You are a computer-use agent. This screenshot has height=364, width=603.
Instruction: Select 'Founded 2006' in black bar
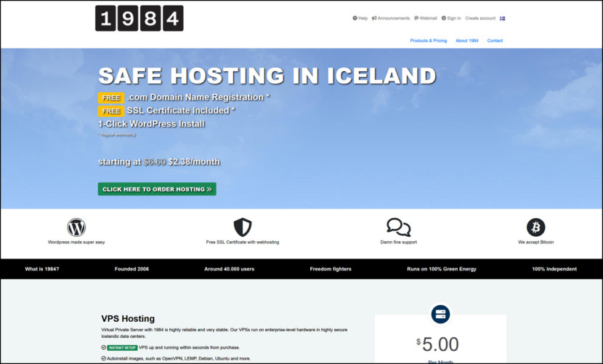131,269
